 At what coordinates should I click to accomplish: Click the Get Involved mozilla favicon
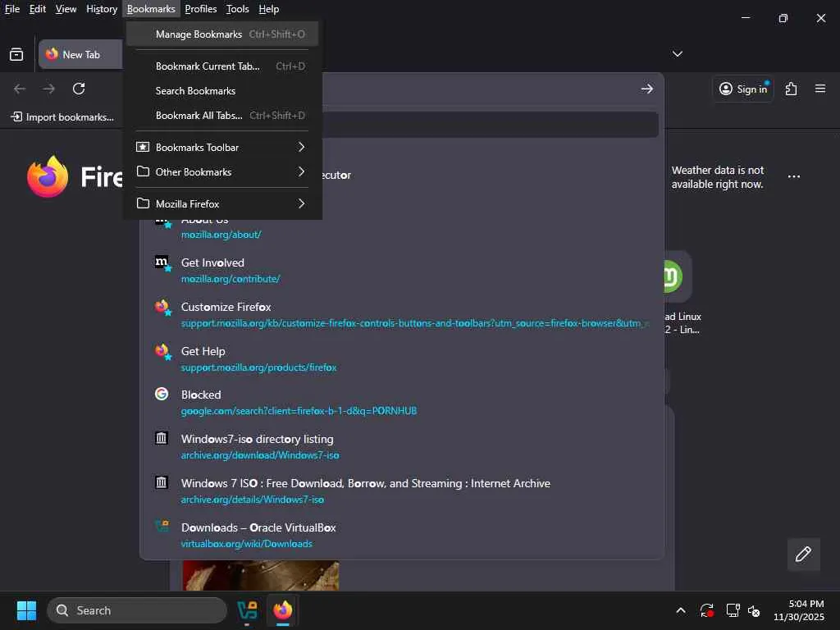[162, 263]
